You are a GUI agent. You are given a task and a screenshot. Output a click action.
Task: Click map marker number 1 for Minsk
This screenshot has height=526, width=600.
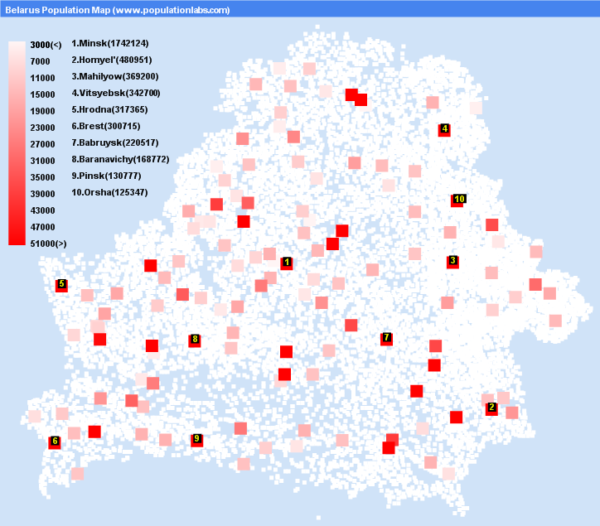(x=287, y=263)
